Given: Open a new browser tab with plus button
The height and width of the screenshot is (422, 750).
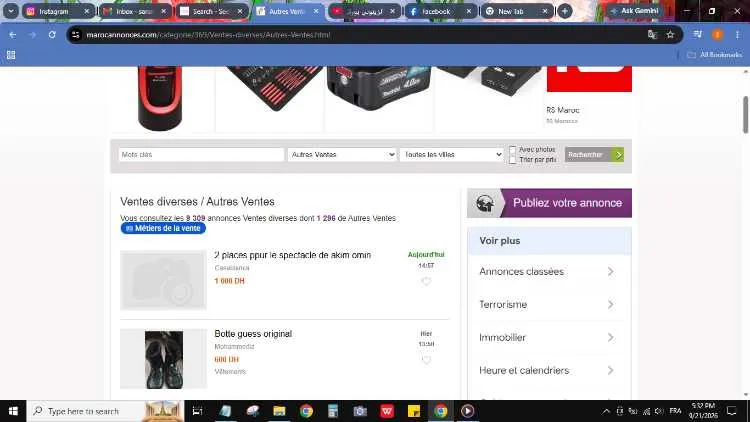Looking at the screenshot, I should click(565, 11).
